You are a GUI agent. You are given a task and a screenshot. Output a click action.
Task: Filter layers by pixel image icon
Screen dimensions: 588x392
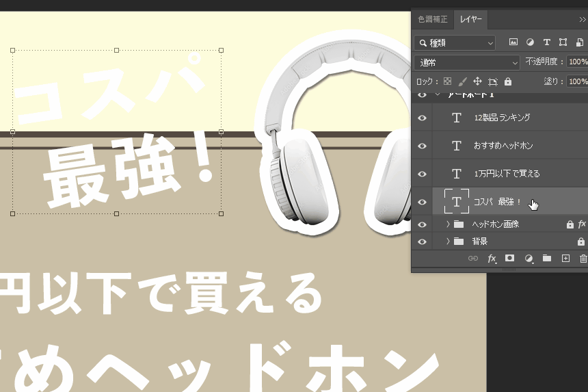[x=513, y=42]
